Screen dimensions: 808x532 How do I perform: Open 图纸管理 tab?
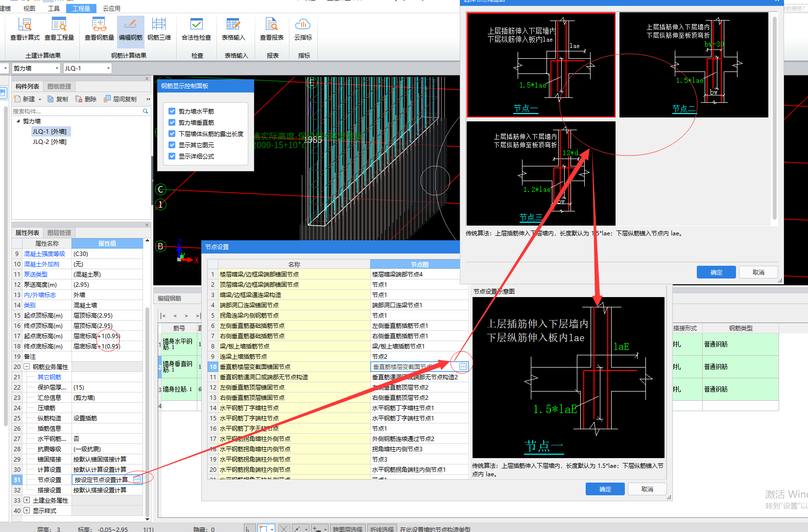pos(59,86)
